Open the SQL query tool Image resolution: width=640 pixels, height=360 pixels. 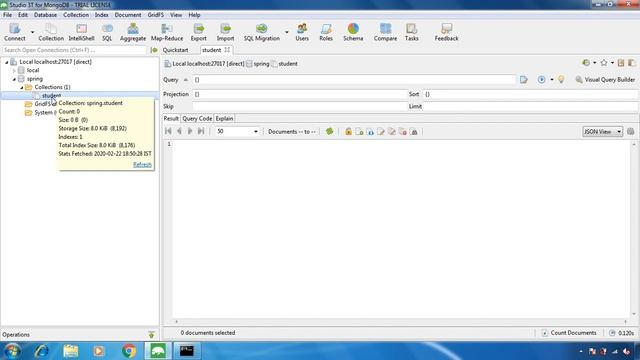click(x=107, y=32)
